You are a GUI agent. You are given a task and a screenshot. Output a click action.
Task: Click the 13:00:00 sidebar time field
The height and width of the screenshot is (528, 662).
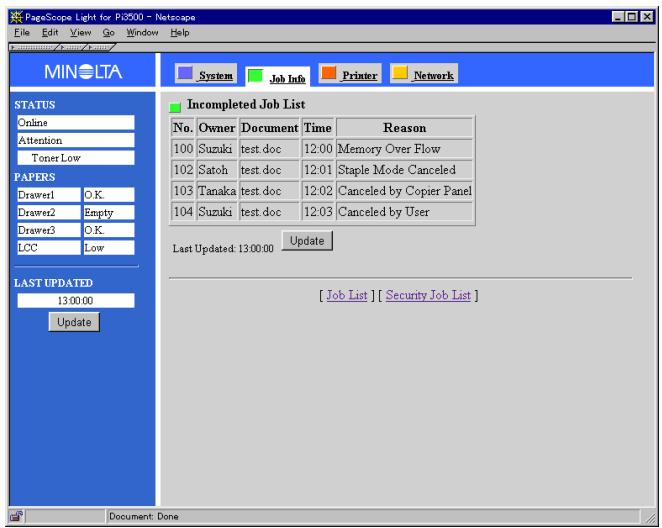[x=76, y=301]
